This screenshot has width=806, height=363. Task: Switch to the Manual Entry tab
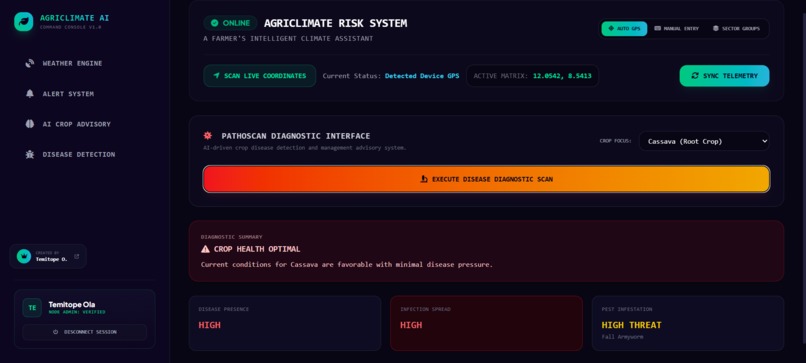click(x=676, y=29)
